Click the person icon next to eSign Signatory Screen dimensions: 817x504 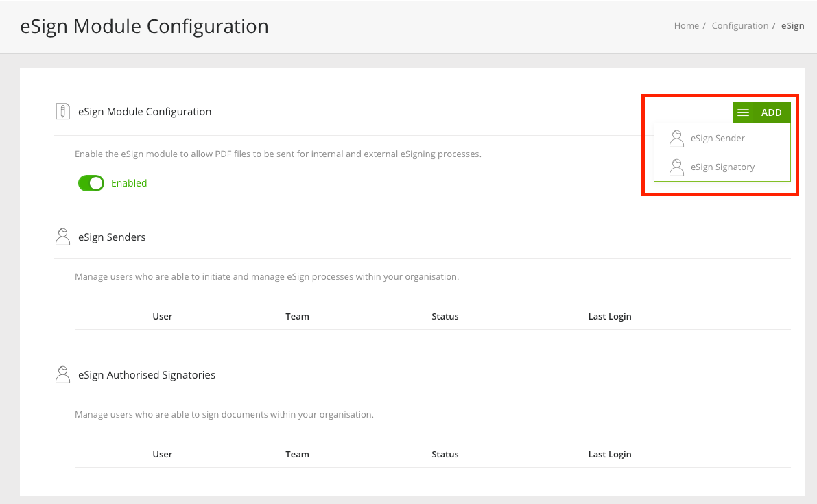coord(676,167)
